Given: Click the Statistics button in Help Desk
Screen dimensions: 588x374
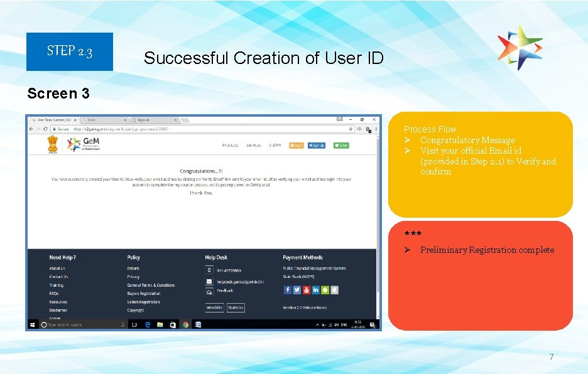Looking at the screenshot, I should click(x=236, y=307).
